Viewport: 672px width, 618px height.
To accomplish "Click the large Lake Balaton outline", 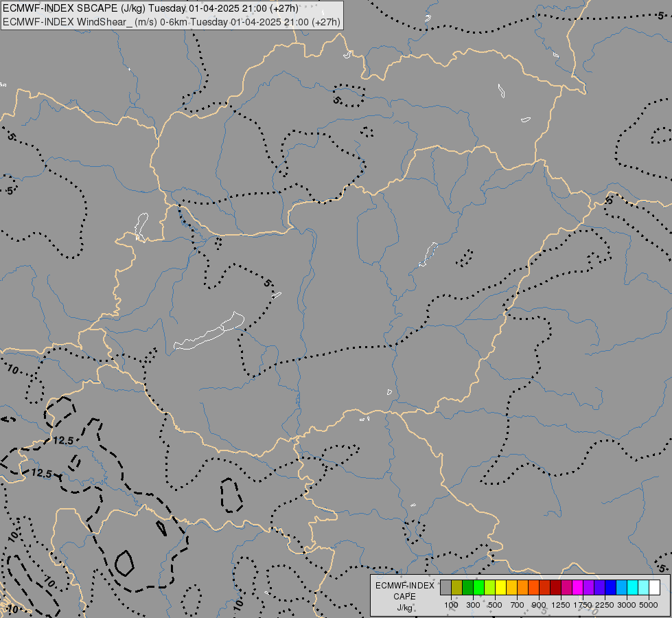I will click(209, 331).
